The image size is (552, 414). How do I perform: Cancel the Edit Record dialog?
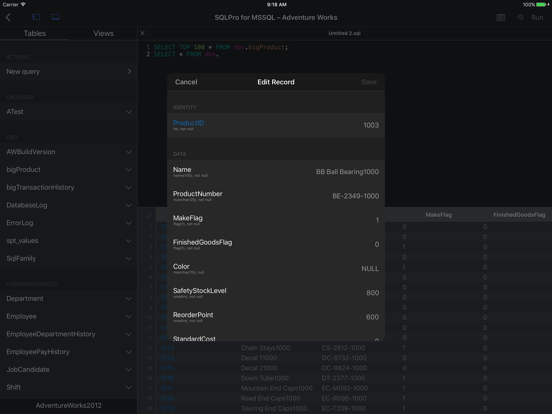point(186,82)
